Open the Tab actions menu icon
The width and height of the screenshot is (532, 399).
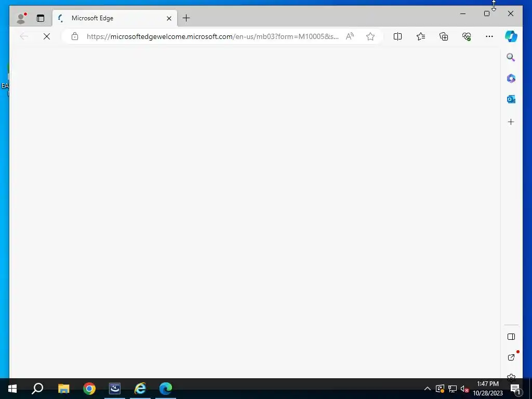click(41, 18)
